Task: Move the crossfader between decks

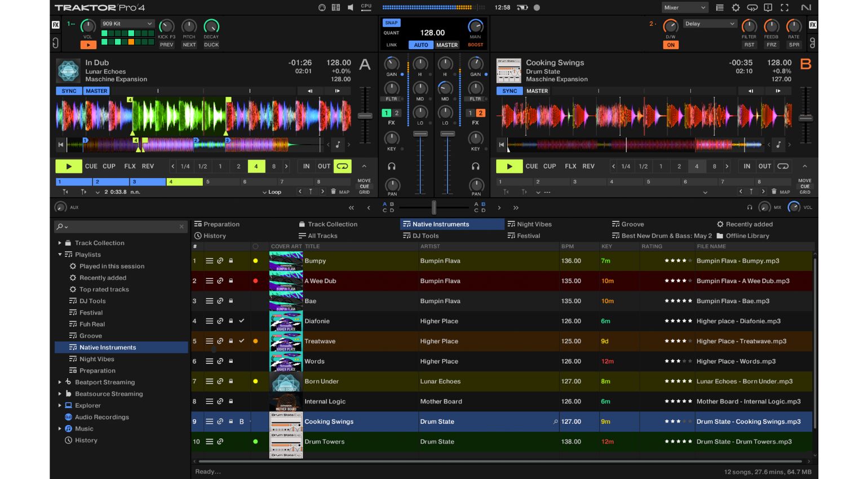Action: pos(434,207)
